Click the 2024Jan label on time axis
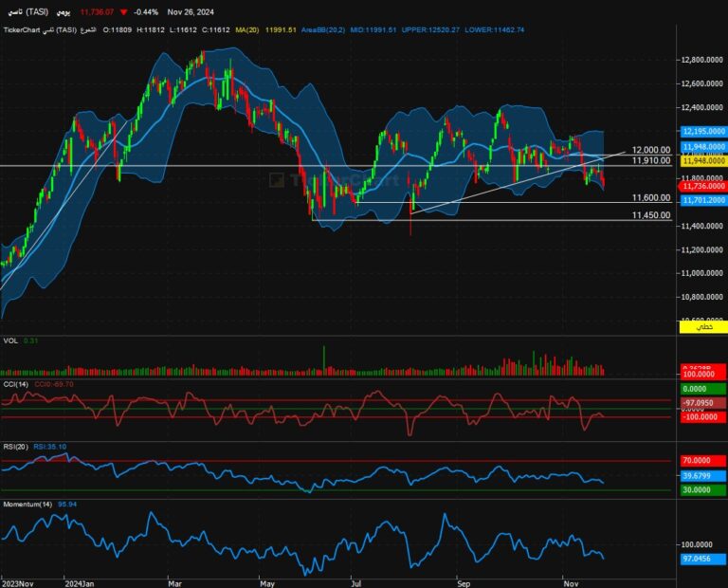 pos(80,580)
